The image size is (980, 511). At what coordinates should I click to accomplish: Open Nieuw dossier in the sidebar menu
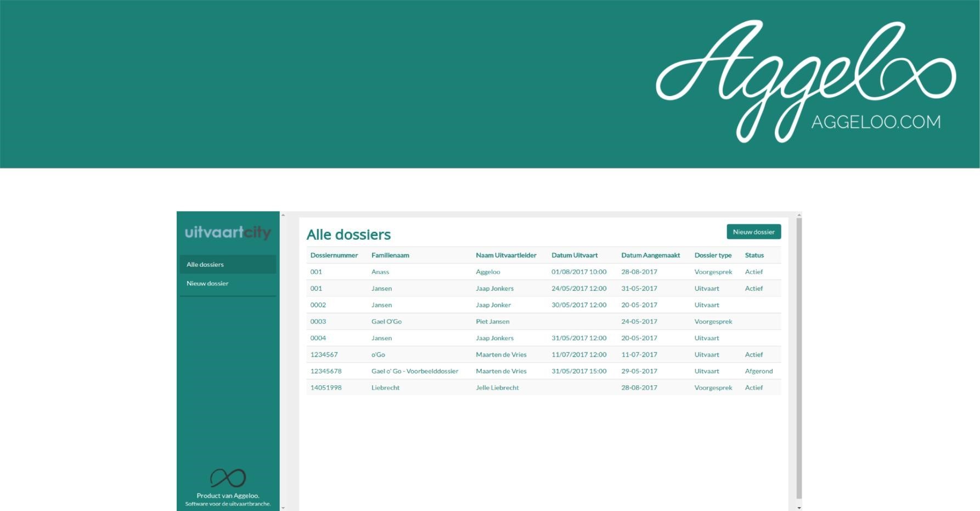coord(228,283)
